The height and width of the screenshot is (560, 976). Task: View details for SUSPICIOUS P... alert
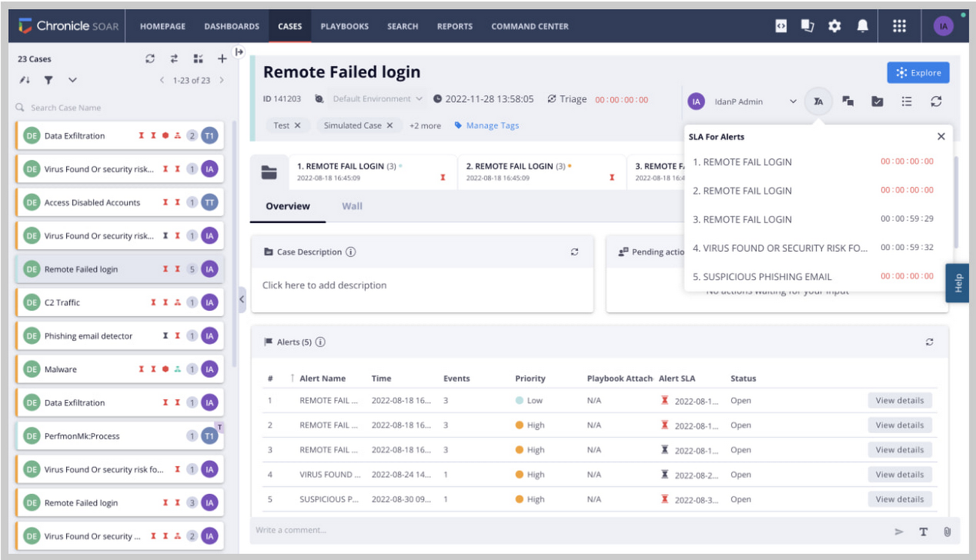click(x=899, y=499)
